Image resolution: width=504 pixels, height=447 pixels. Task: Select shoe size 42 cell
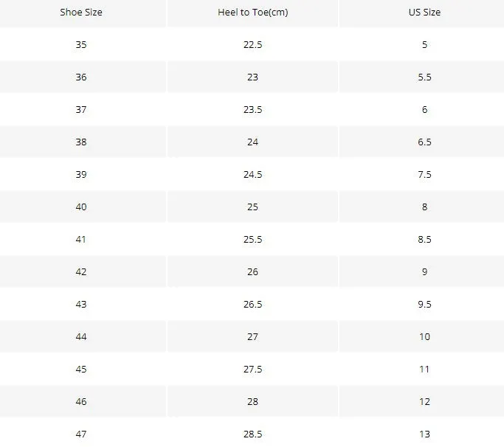click(x=81, y=271)
